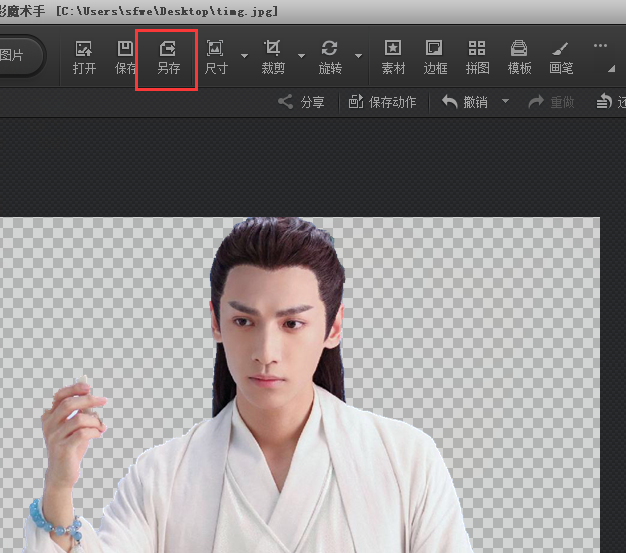Viewport: 626px width, 553px height.
Task: Click the 旋转 rotate tool
Action: coord(330,58)
